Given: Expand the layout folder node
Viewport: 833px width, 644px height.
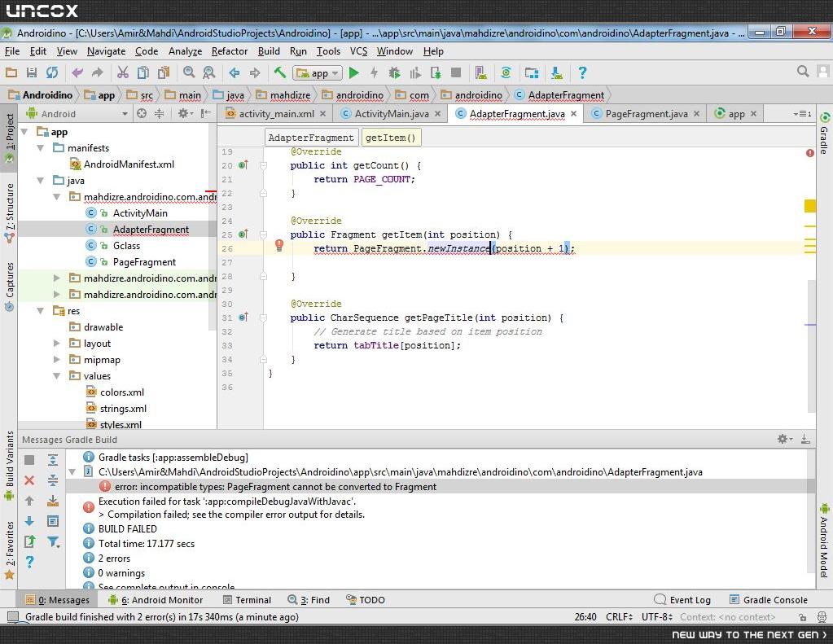Looking at the screenshot, I should tap(57, 344).
